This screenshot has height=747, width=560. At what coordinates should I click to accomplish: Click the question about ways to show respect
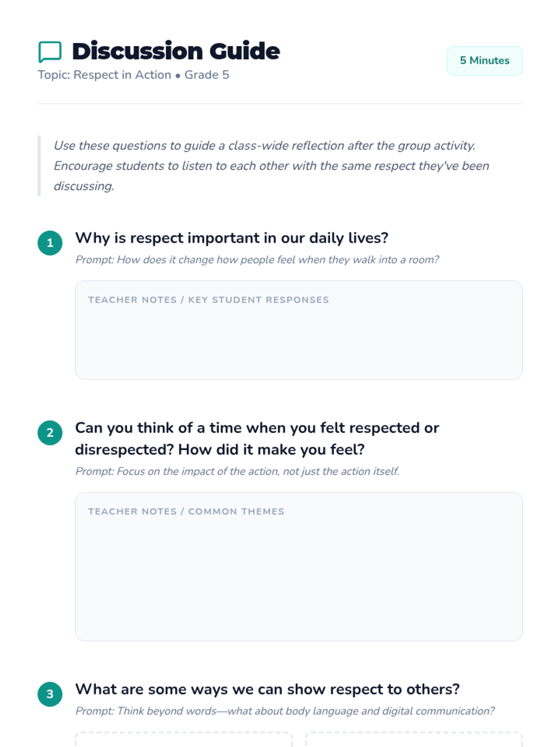tap(267, 690)
